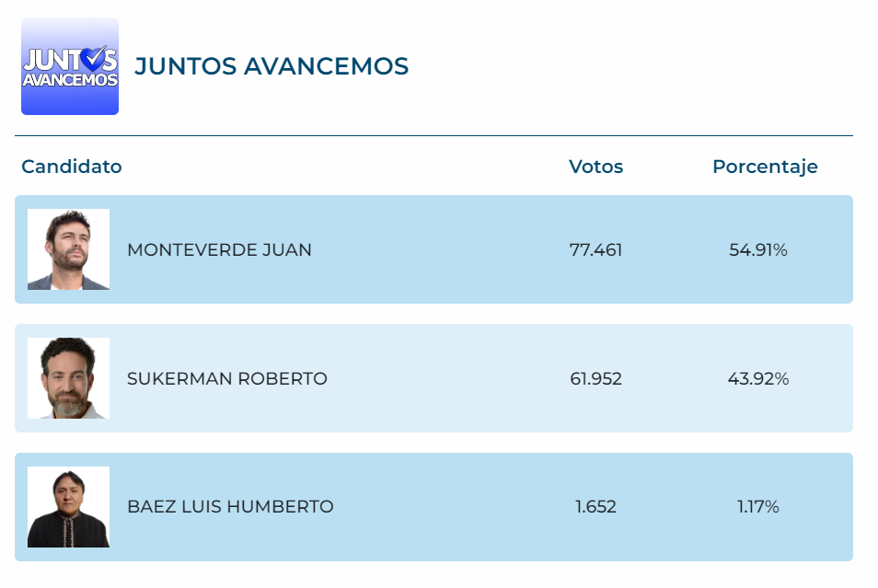Select the Baez Luis Humberto result row
The height and width of the screenshot is (588, 878).
click(x=434, y=507)
